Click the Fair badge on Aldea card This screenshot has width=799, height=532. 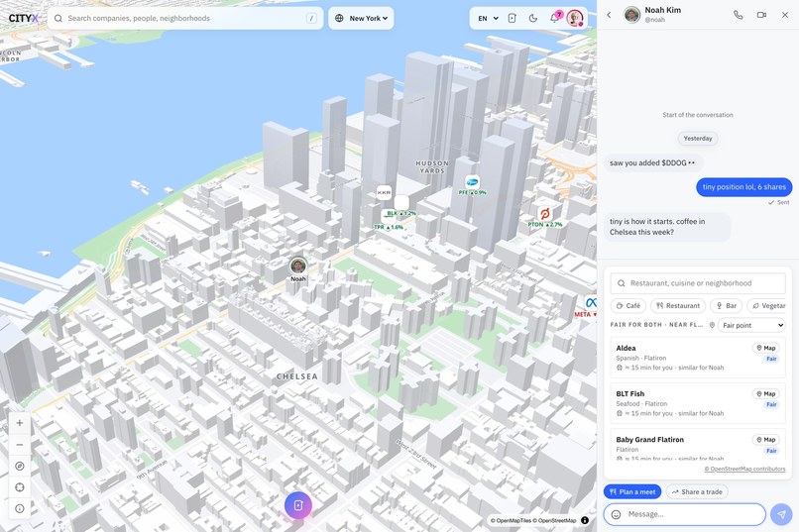click(771, 359)
